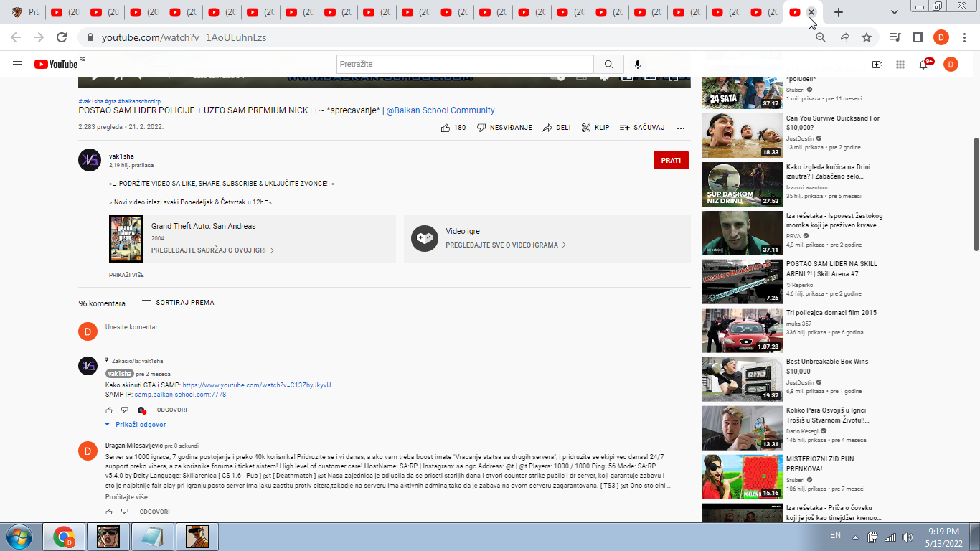
Task: Expand the comment with Pročitajte više
Action: (126, 497)
